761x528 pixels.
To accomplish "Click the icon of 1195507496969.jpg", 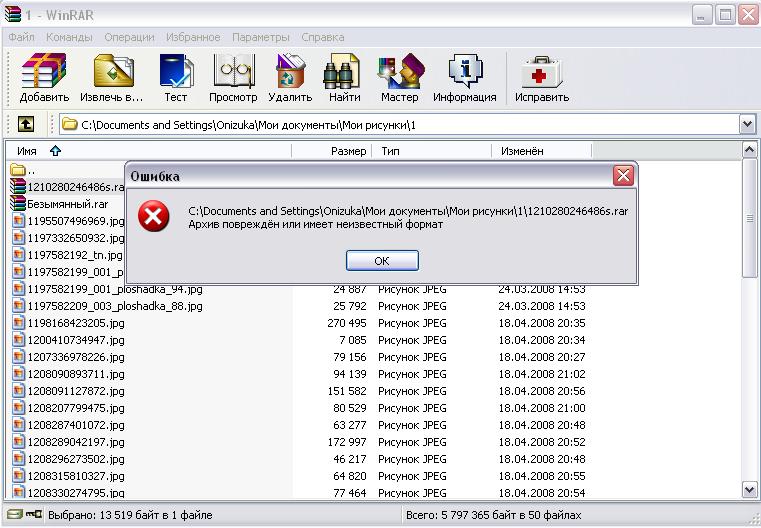I will [18, 221].
